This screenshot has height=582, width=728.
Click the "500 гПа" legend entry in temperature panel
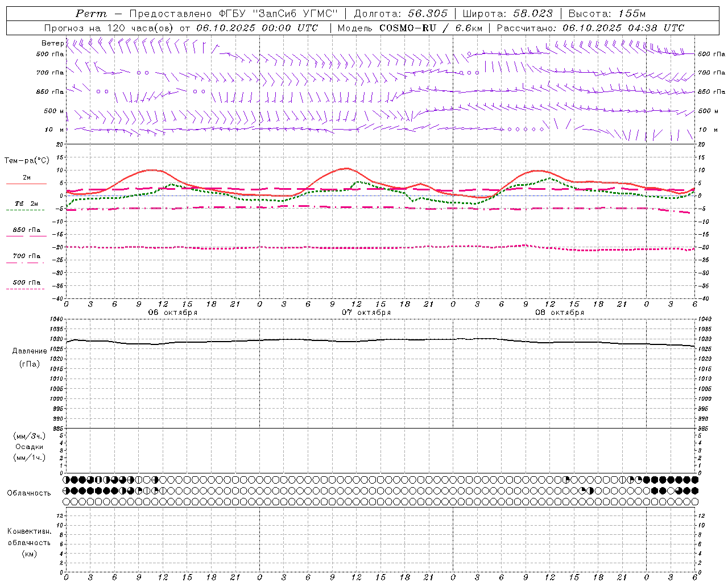pyautogui.click(x=26, y=282)
